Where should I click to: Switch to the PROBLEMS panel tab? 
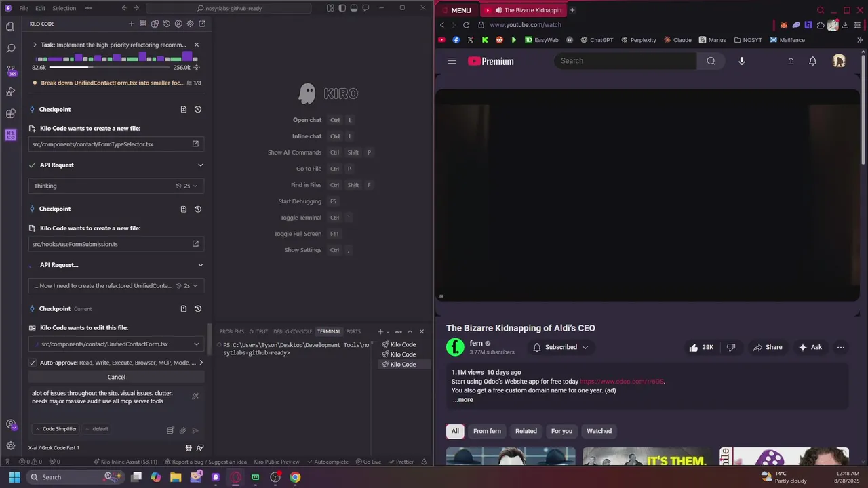(x=231, y=331)
